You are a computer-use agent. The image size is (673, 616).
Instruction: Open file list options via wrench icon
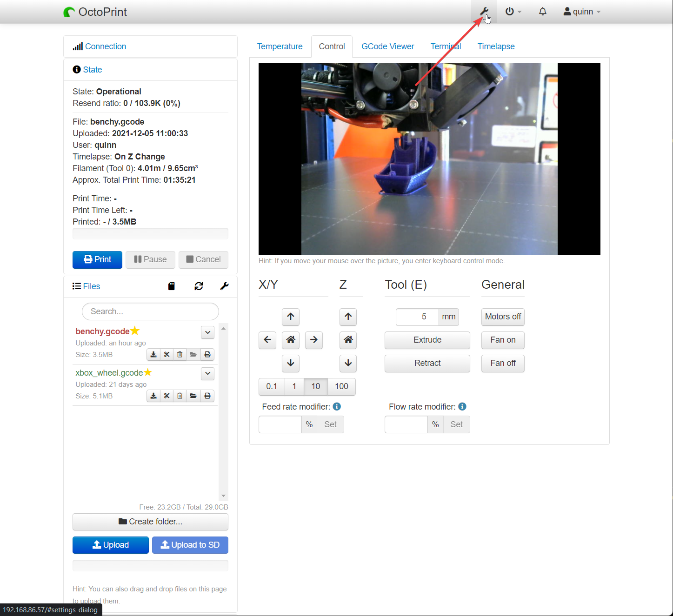pos(224,286)
